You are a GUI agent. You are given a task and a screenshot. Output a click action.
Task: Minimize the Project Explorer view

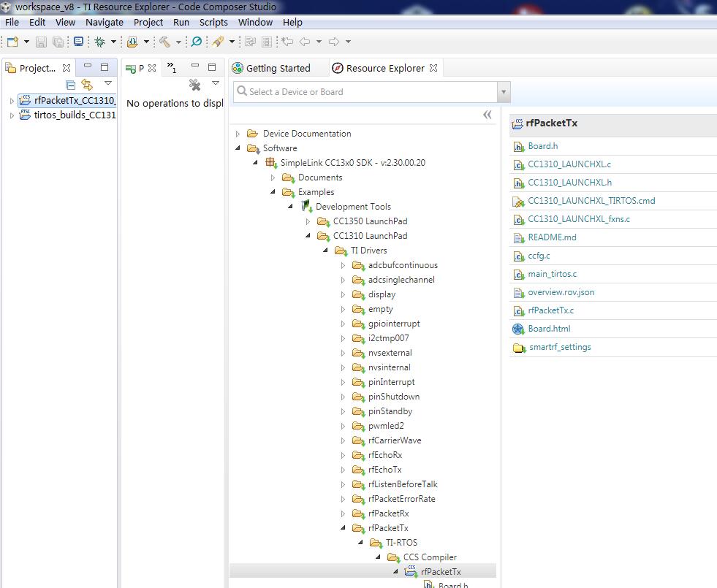pos(88,66)
